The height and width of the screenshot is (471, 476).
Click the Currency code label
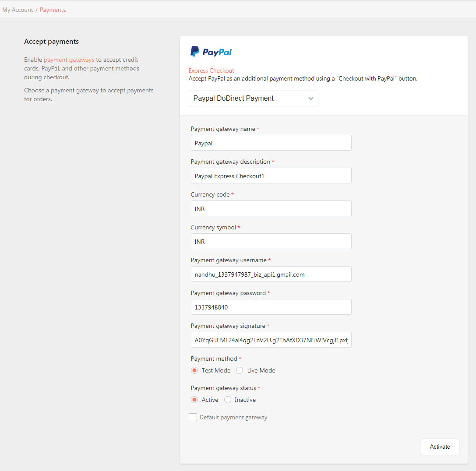(210, 194)
